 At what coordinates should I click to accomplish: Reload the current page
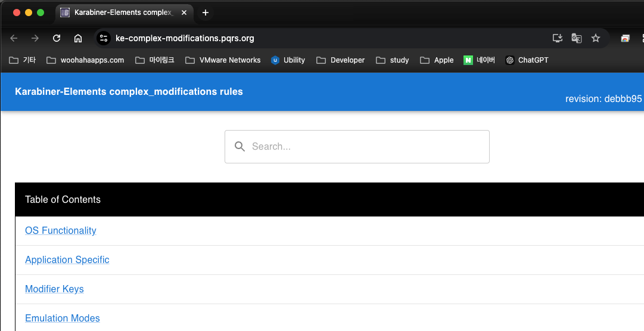tap(57, 38)
